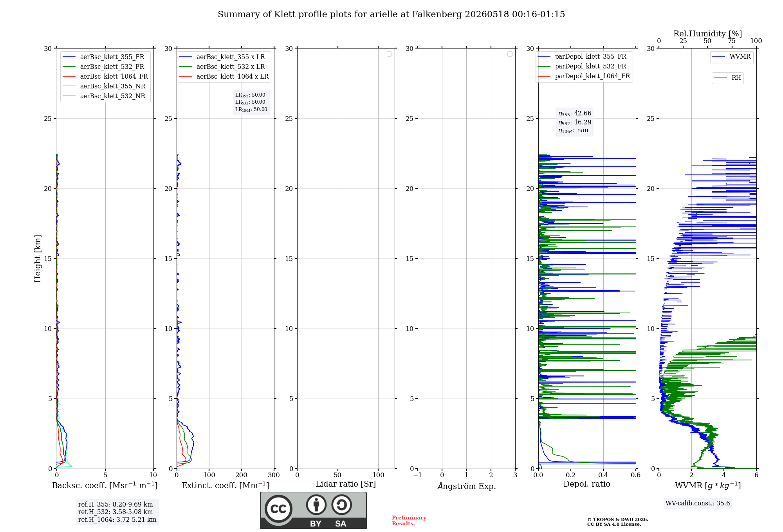Click the 300 tick on Extinct. coeff. axis
This screenshot has width=783, height=532.
pyautogui.click(x=274, y=475)
